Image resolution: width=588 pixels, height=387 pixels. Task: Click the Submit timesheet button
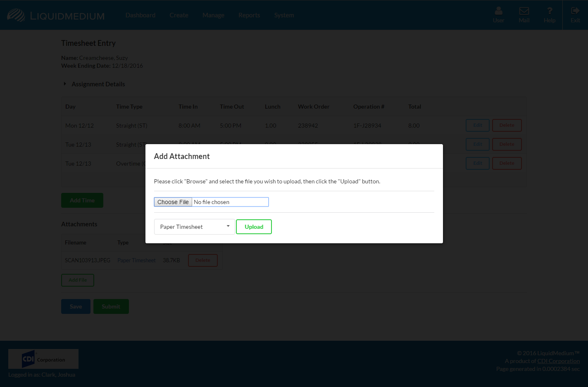[111, 306]
